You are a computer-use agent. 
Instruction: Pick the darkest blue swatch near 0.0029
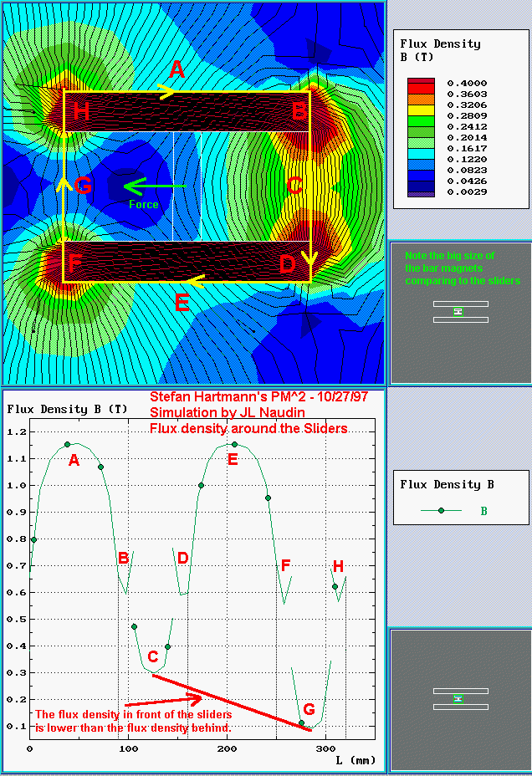click(421, 191)
